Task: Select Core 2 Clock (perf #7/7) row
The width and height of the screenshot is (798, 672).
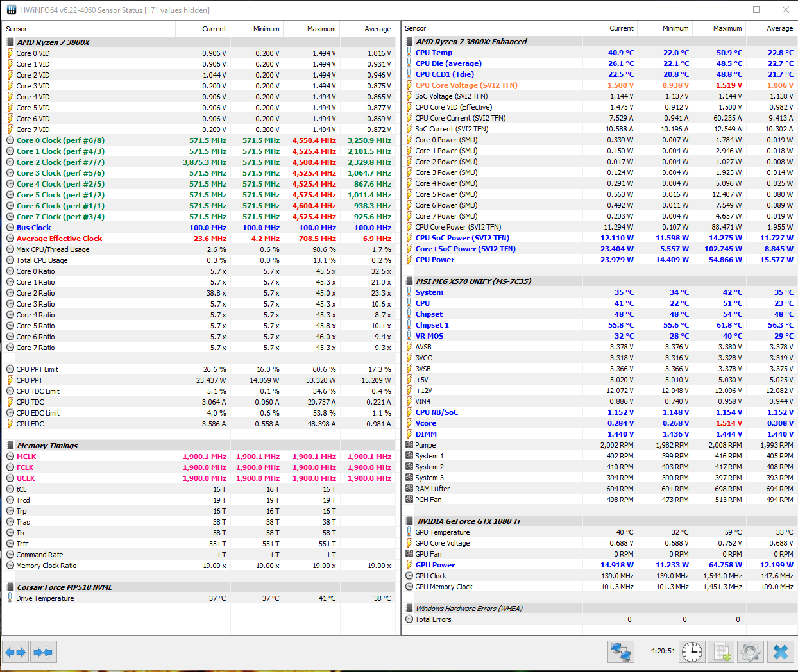Action: (199, 162)
